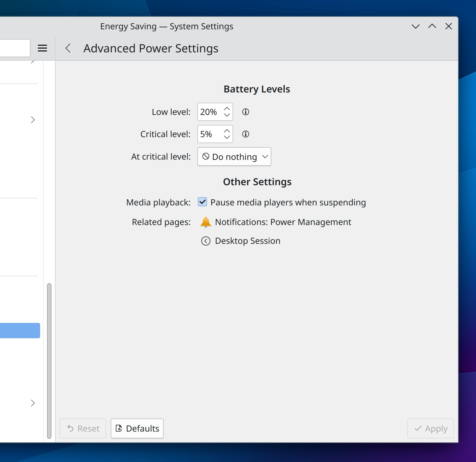
Task: Click the hamburger menu icon
Action: click(42, 48)
